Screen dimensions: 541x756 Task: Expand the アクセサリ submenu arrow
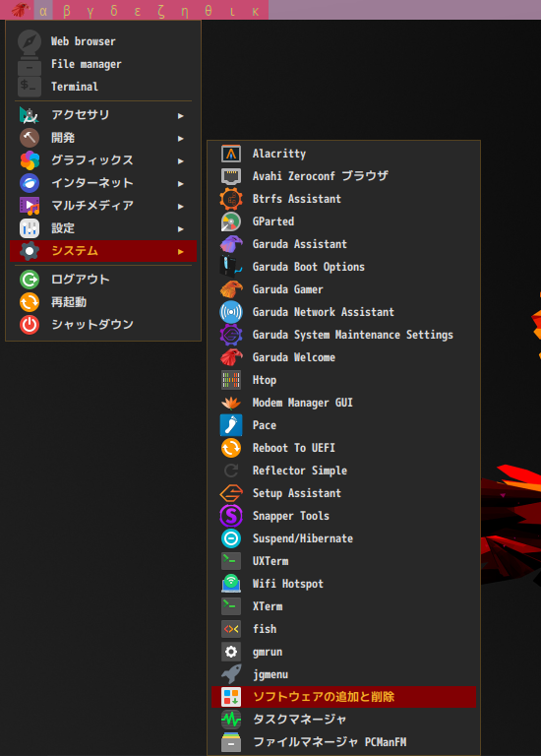coord(181,116)
